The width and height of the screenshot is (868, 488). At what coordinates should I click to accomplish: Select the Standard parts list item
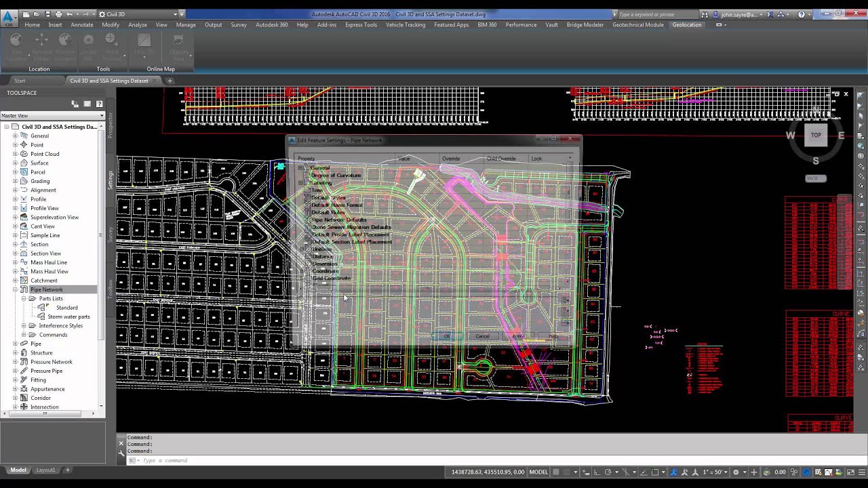[x=66, y=308]
